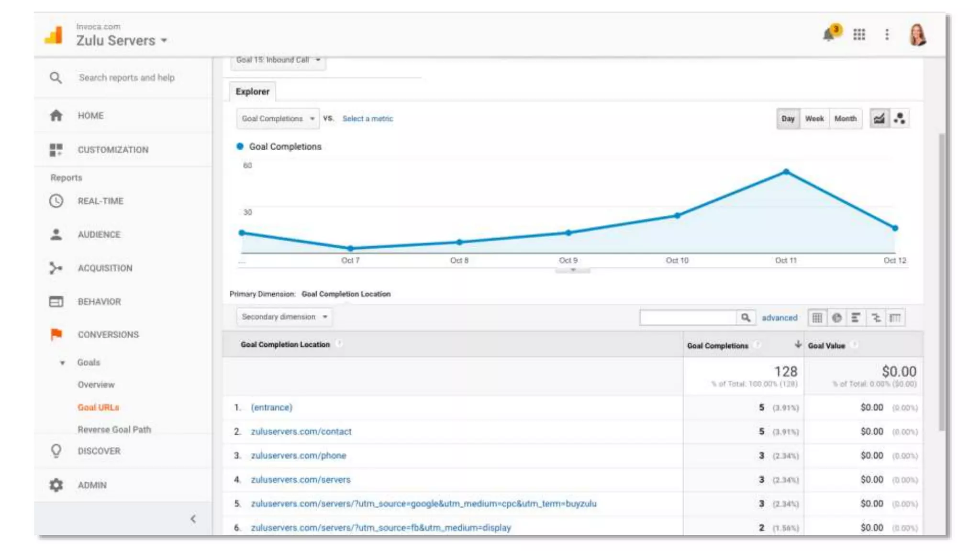Open the three-dot options menu
Image resolution: width=980 pixels, height=551 pixels.
click(887, 34)
